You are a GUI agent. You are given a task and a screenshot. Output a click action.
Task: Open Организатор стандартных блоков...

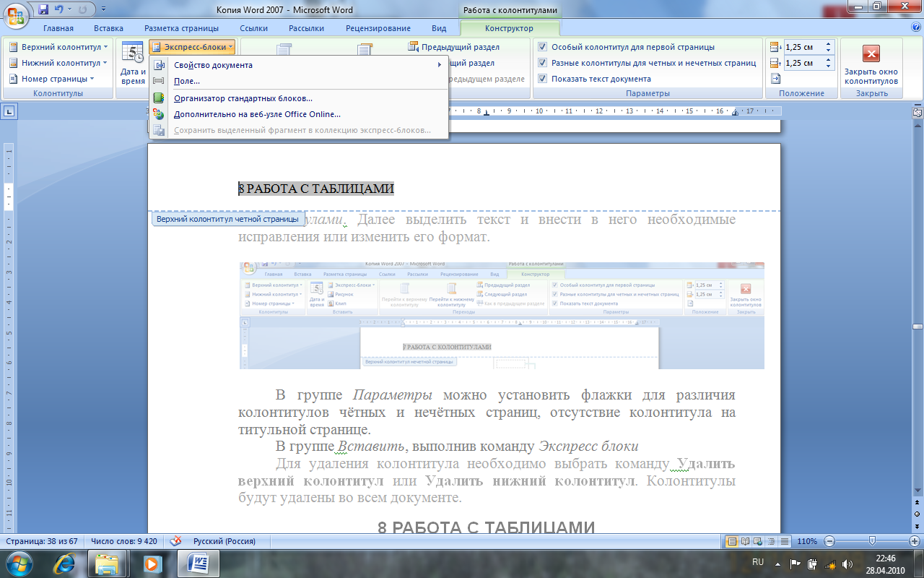[299, 98]
